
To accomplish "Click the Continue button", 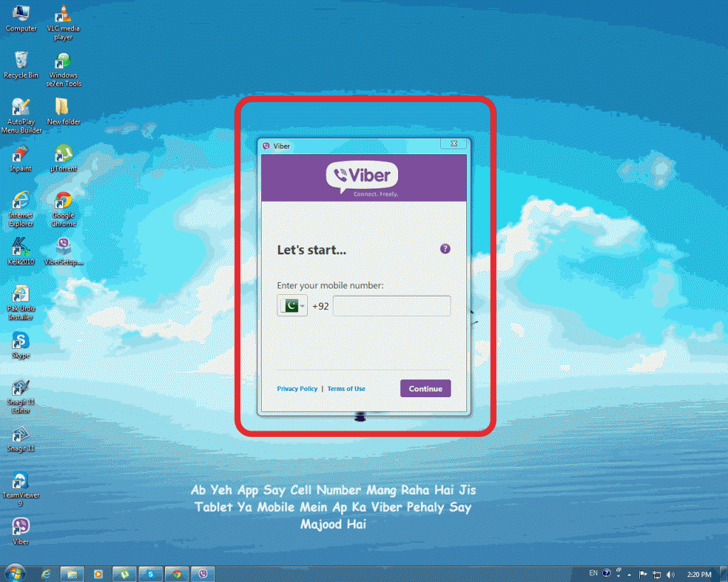I will (x=425, y=389).
